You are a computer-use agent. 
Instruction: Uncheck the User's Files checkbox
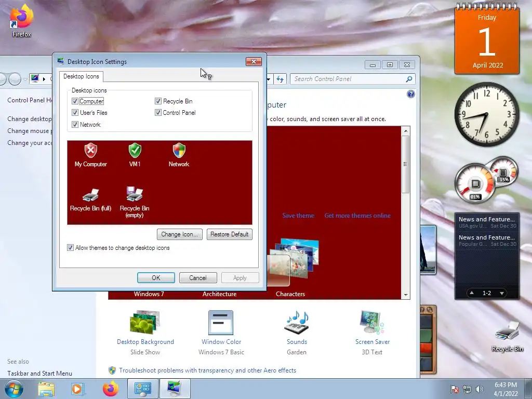pyautogui.click(x=75, y=112)
